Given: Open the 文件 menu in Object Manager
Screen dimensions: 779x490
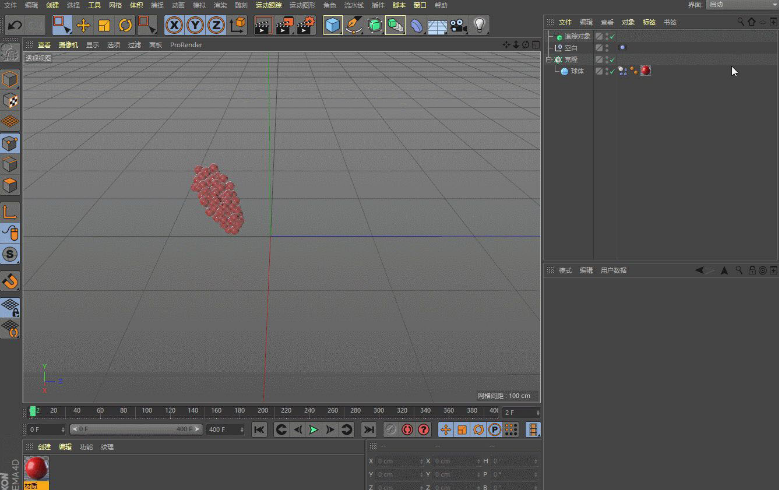Looking at the screenshot, I should [565, 22].
